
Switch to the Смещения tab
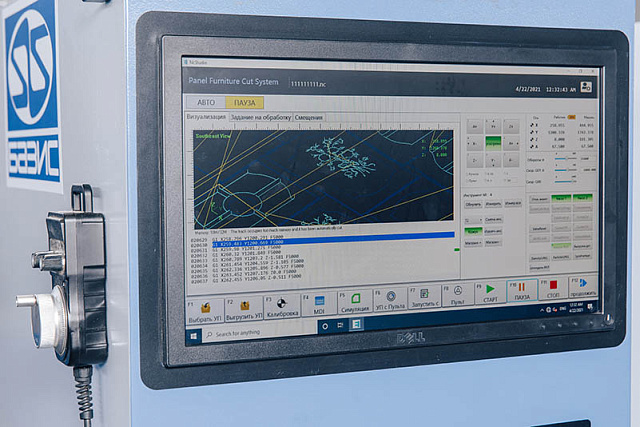click(309, 118)
